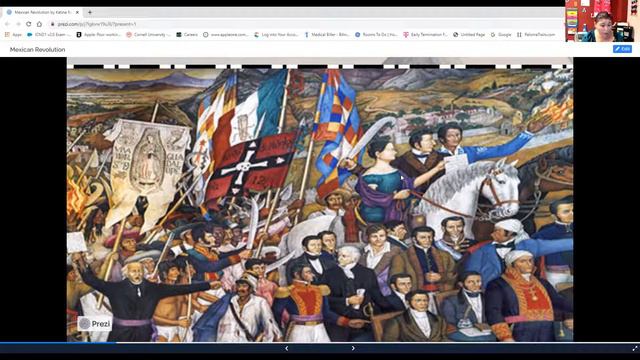Screen dimensions: 640x360
Task: Open a new browser tab
Action: click(x=90, y=12)
